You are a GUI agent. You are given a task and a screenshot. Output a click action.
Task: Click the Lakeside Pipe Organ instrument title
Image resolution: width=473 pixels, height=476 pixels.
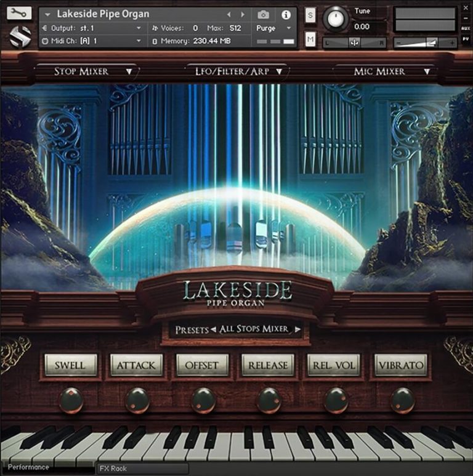(103, 14)
